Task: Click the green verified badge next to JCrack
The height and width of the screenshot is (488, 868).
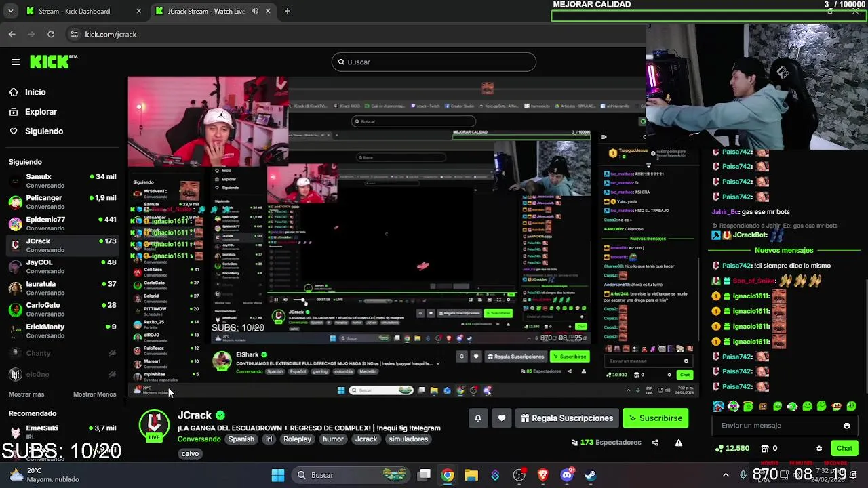Action: point(220,415)
